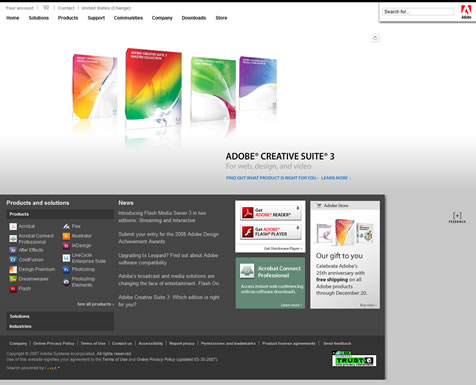Click the Illustrator product icon
476x385 pixels.
66,236
